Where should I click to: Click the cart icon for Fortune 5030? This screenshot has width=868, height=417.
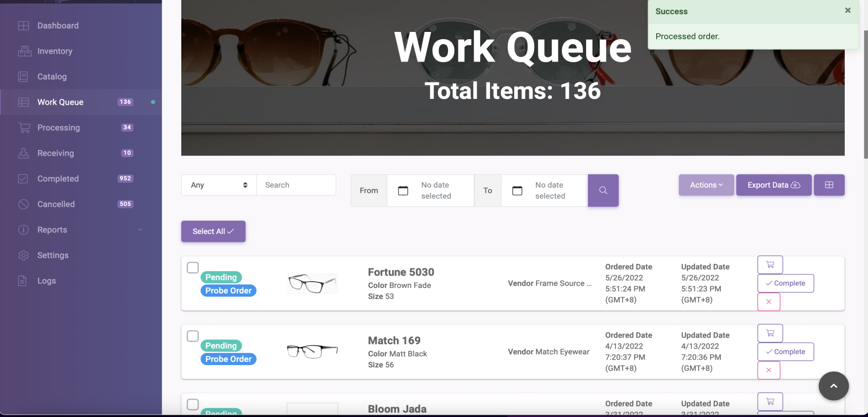pos(770,265)
